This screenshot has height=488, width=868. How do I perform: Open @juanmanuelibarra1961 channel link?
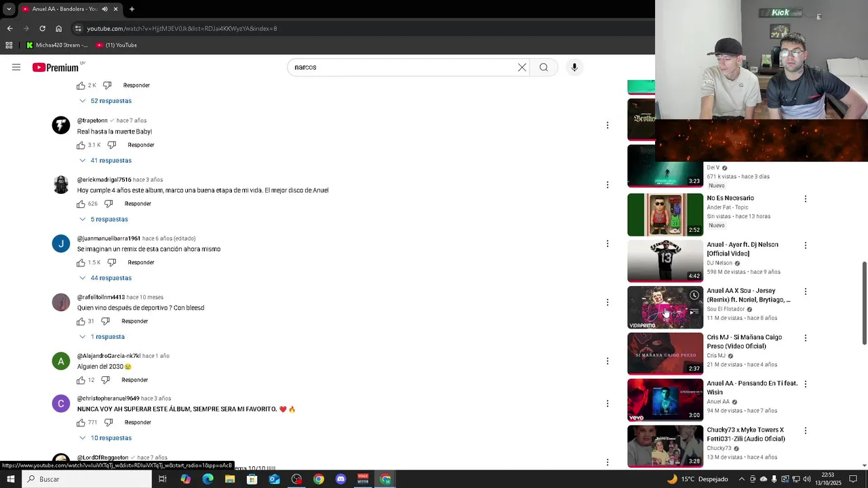[108, 239]
